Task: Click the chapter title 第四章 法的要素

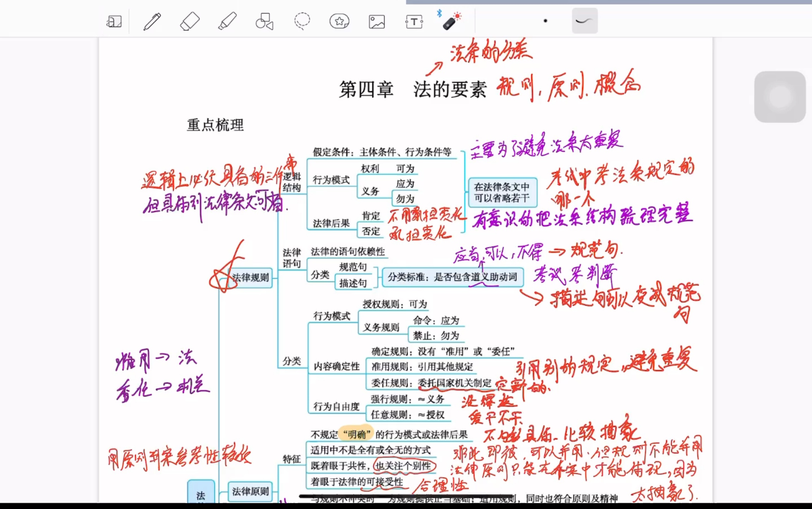Action: 413,89
